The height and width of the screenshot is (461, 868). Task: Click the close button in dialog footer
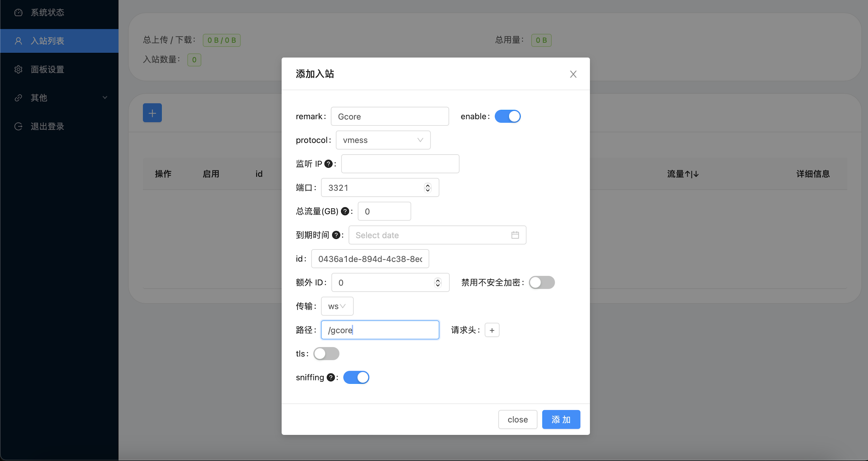tap(518, 419)
